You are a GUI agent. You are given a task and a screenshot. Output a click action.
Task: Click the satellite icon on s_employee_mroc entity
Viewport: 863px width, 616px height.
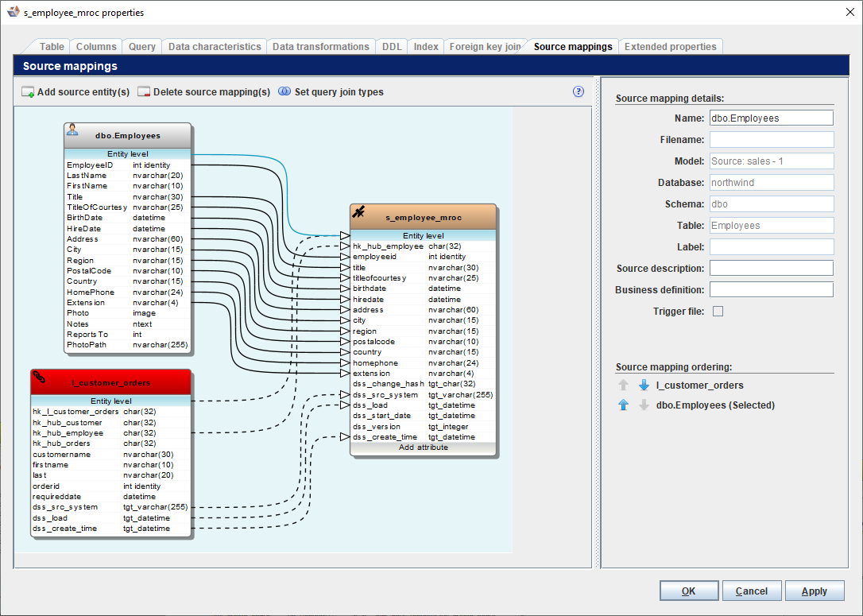click(359, 212)
